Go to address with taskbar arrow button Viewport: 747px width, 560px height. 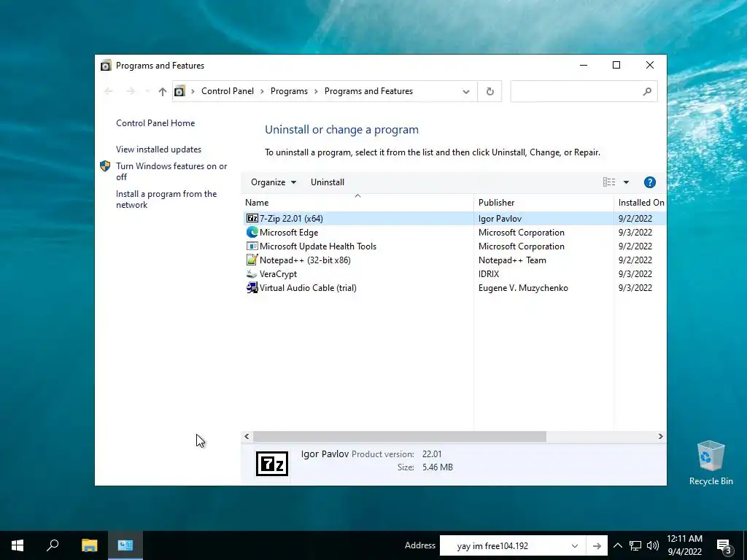pyautogui.click(x=597, y=545)
